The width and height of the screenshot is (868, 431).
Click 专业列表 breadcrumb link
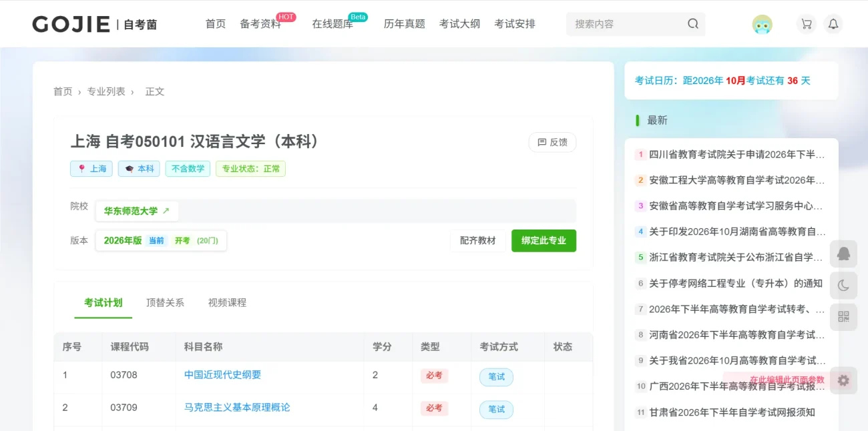click(106, 91)
